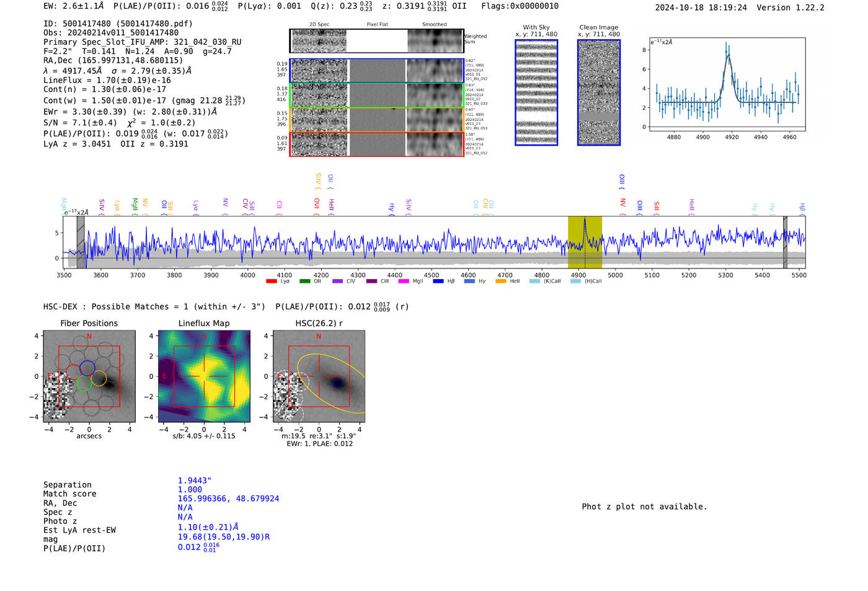Click the Smoothed column header
Image resolution: width=868 pixels, height=591 pixels.
pos(435,24)
